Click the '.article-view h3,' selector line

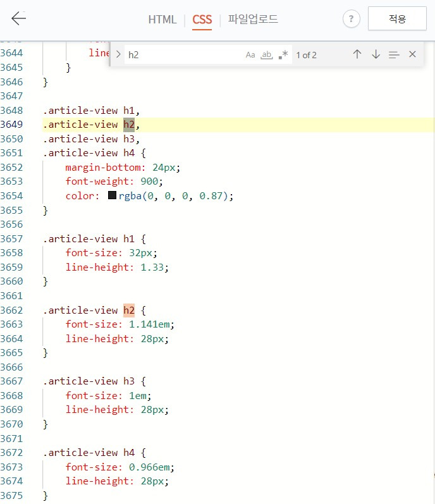(x=91, y=139)
